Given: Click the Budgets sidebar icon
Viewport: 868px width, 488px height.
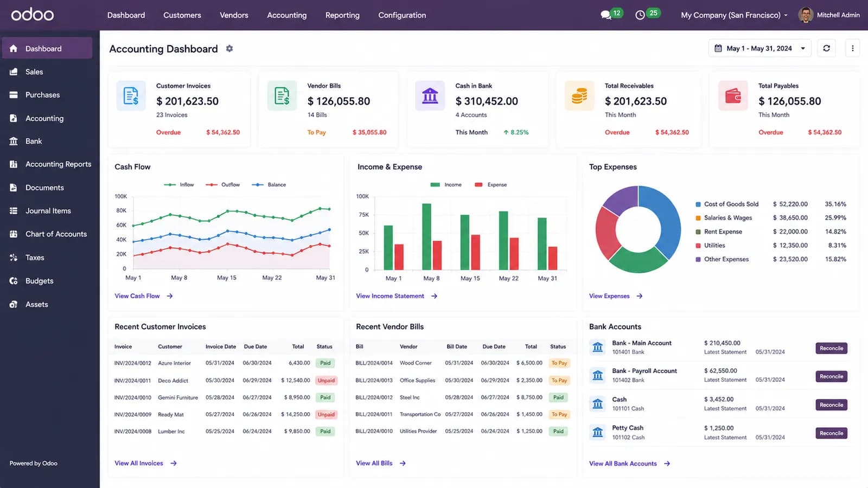Looking at the screenshot, I should pos(14,281).
